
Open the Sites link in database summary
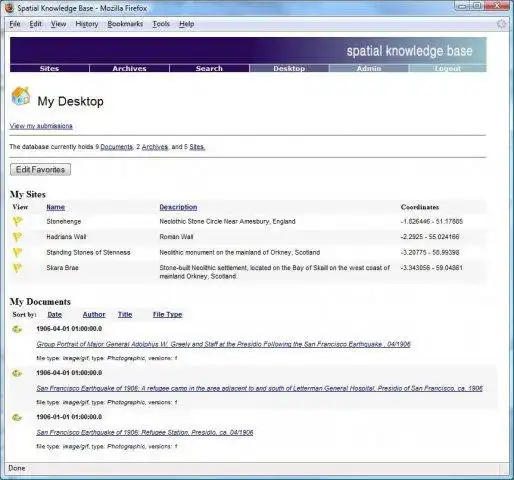tap(197, 147)
